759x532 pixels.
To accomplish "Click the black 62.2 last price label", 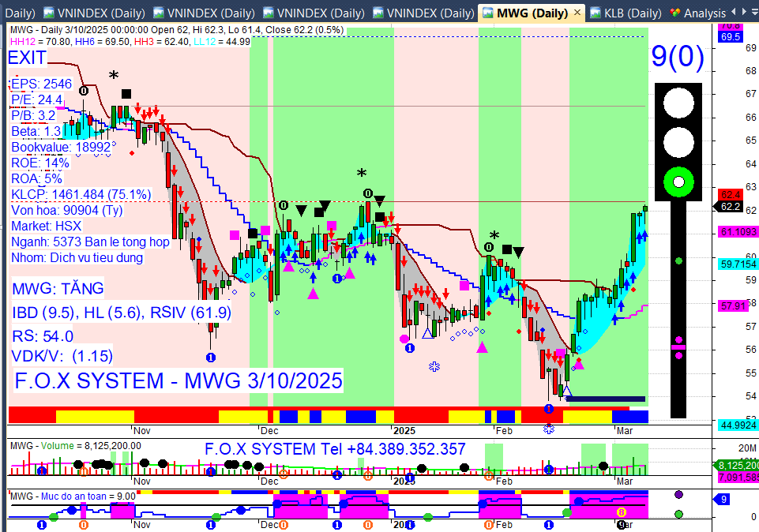I will pos(730,207).
